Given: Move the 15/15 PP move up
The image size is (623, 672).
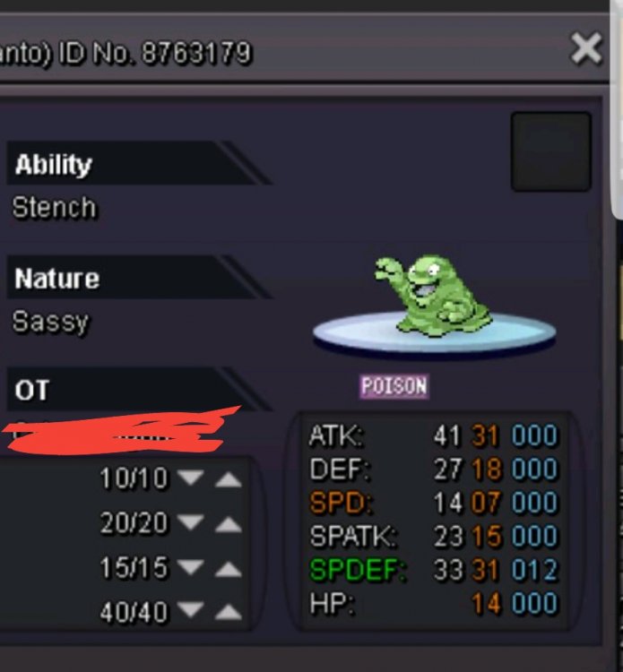Looking at the screenshot, I should coord(228,569).
